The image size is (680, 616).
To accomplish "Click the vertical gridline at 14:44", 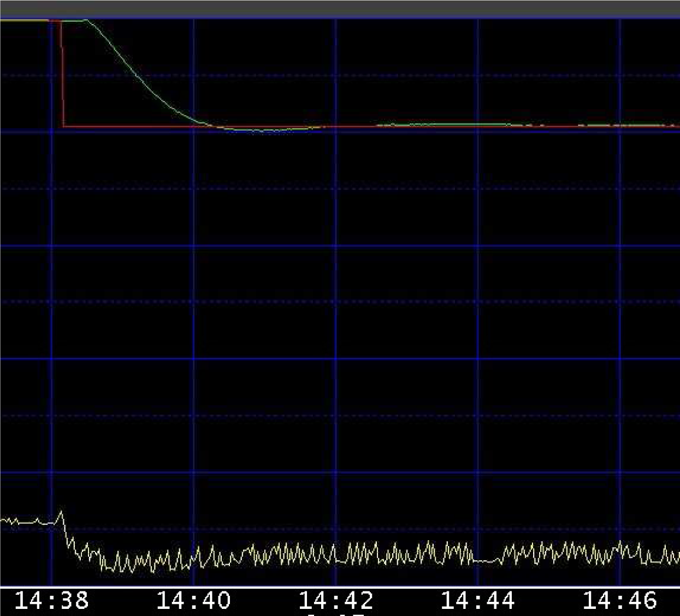I will coord(477,328).
